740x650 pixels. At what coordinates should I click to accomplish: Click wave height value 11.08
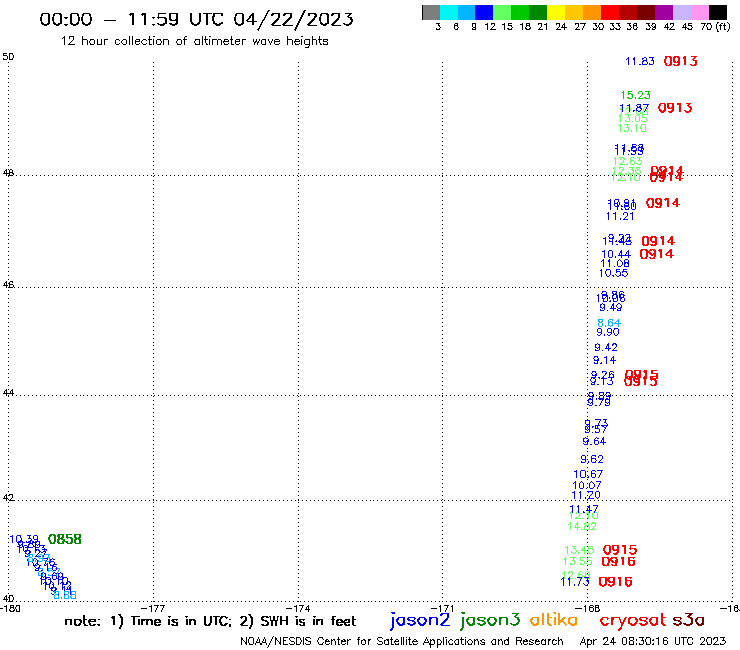tap(615, 264)
